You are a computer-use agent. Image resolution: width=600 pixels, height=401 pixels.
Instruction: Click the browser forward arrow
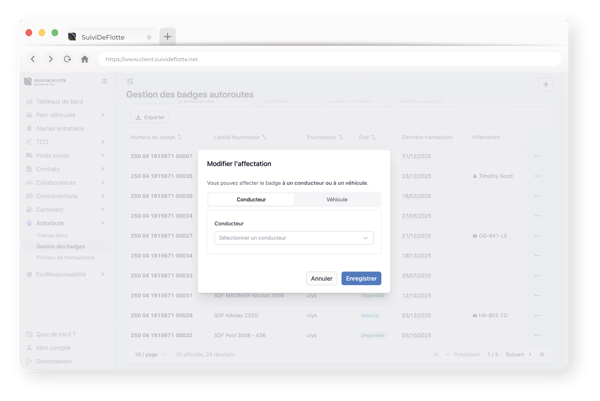pos(49,59)
